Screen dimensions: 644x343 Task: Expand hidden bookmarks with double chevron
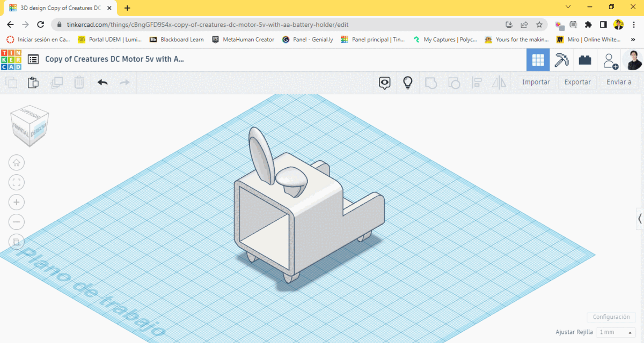click(x=633, y=40)
